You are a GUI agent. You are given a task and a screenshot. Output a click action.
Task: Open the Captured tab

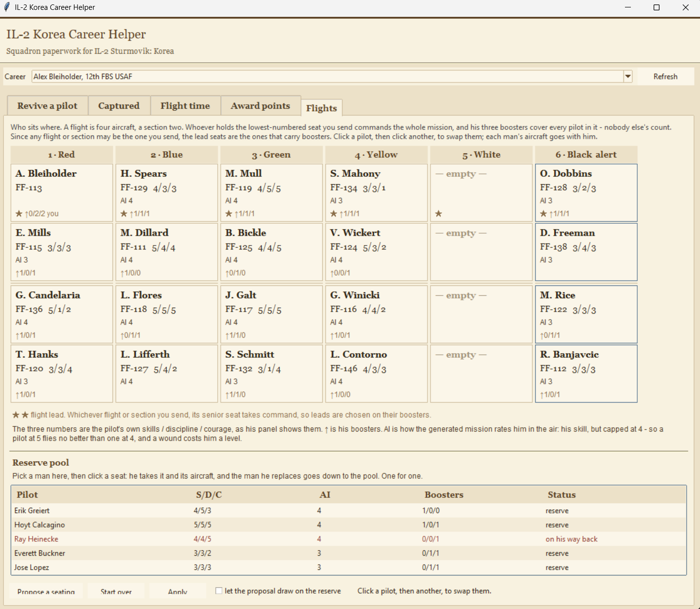click(x=119, y=106)
